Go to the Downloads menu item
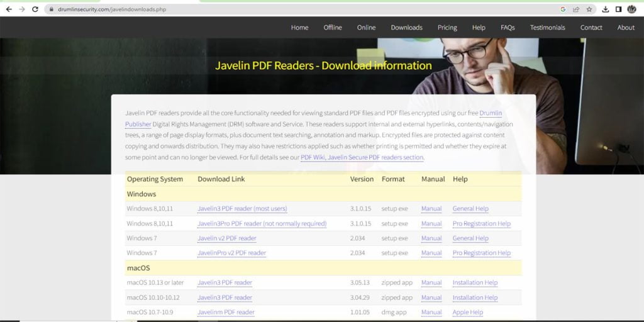Image resolution: width=644 pixels, height=322 pixels. [407, 28]
